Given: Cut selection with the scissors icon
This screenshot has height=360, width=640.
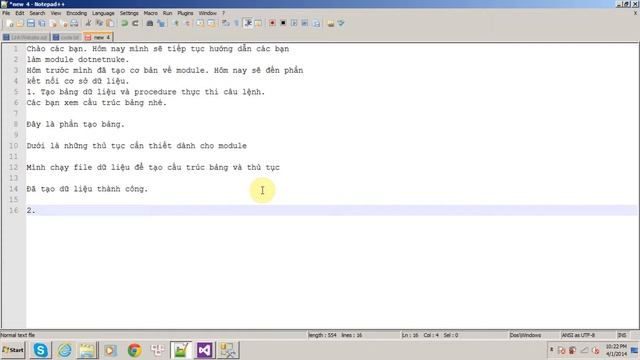Looking at the screenshot, I should (x=89, y=23).
